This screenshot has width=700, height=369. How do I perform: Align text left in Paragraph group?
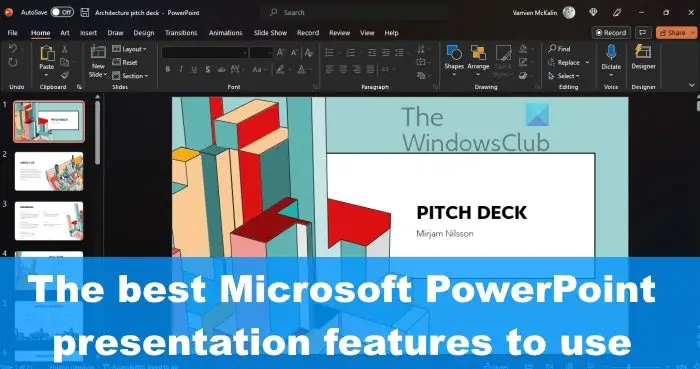click(x=329, y=69)
